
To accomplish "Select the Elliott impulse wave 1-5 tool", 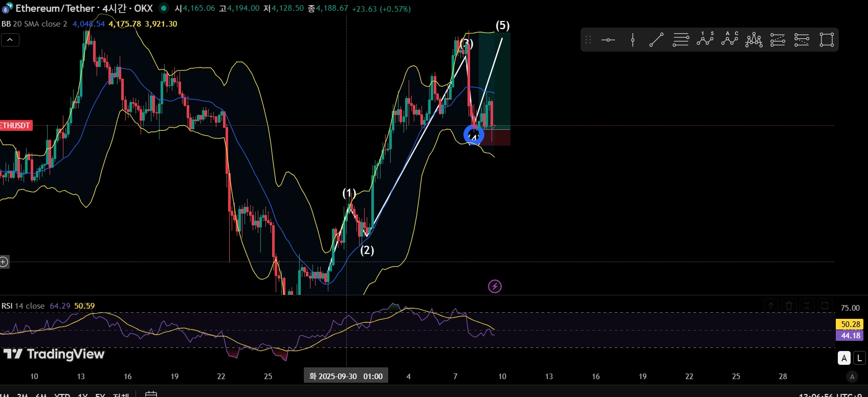I will (705, 40).
